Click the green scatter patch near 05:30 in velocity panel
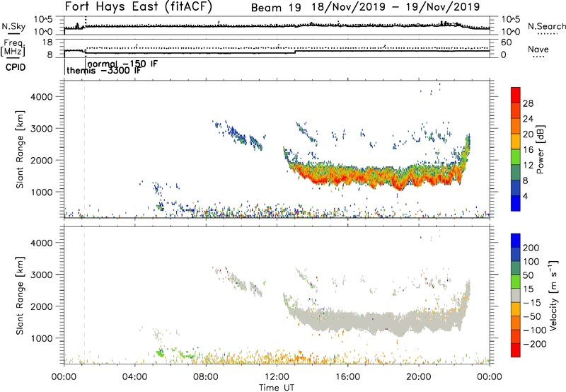The height and width of the screenshot is (392, 566). point(160,352)
